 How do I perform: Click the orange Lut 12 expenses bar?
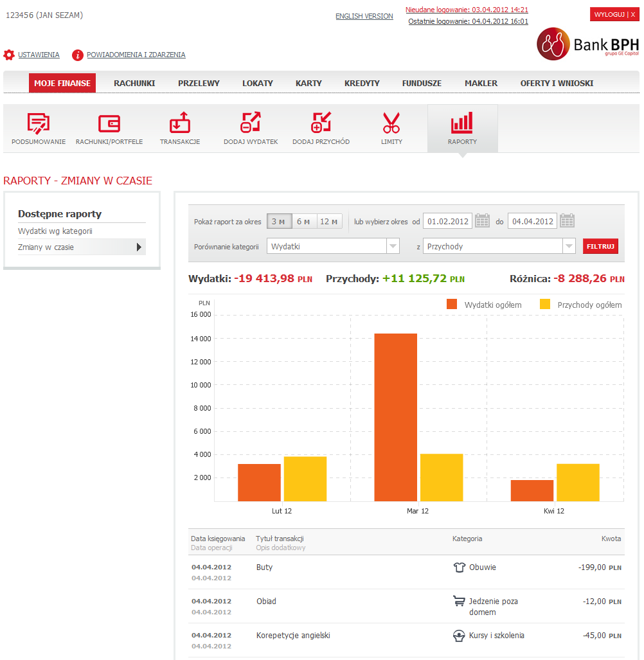click(x=259, y=483)
